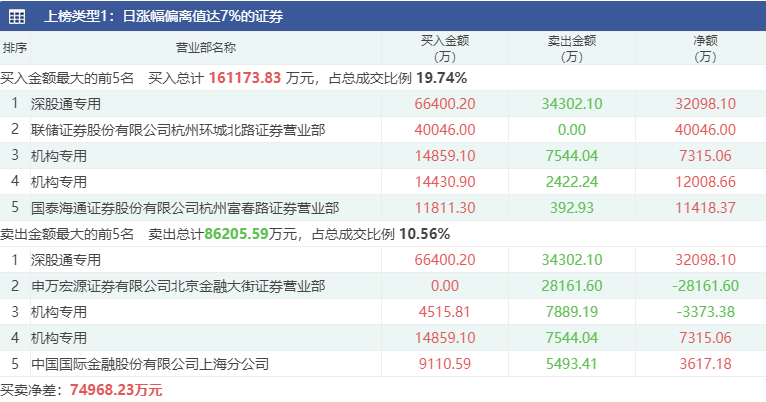
Task: Select sell amount 5493.41
Action: [x=572, y=364]
